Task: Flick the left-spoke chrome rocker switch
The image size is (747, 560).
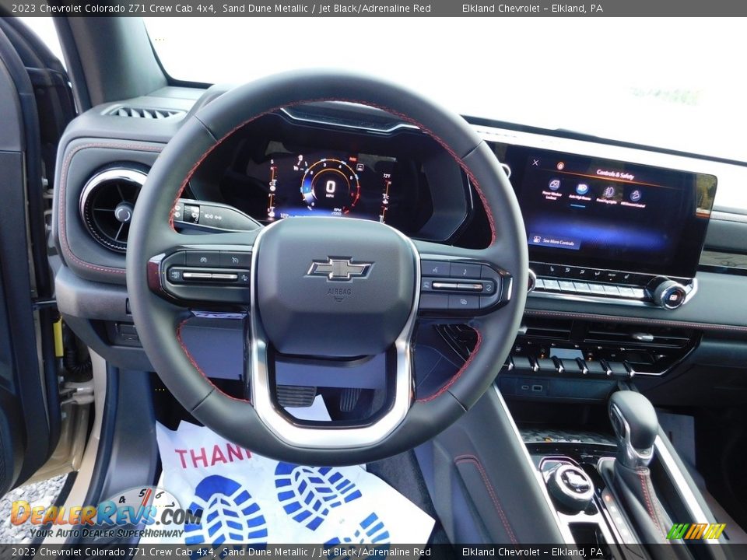Action: pos(210,275)
